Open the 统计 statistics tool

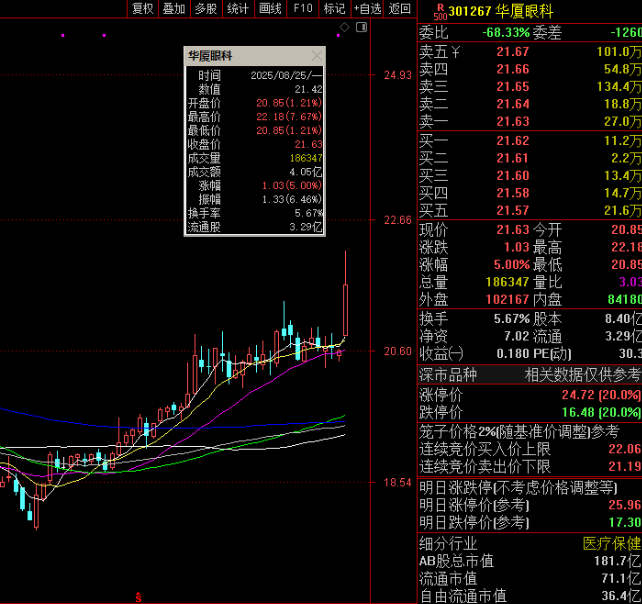pos(238,8)
